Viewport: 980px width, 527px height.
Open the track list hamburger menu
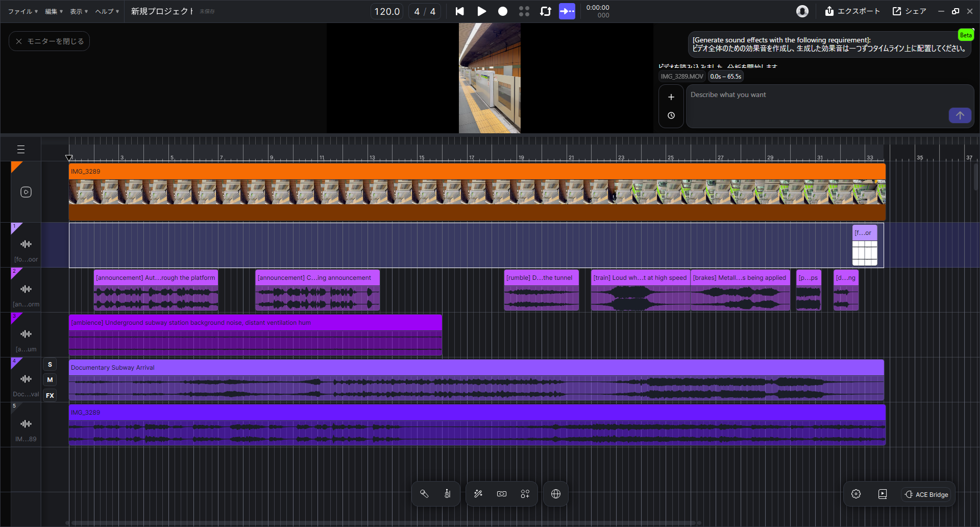point(21,150)
